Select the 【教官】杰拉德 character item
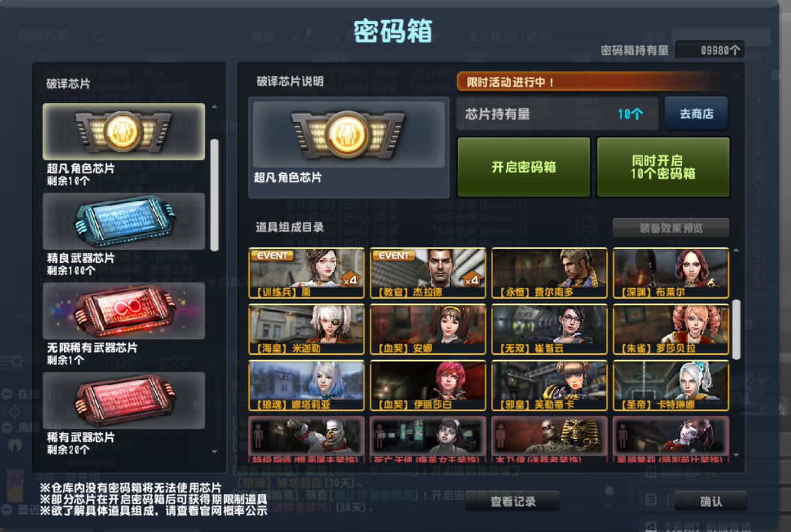Image resolution: width=791 pixels, height=532 pixels. tap(428, 273)
